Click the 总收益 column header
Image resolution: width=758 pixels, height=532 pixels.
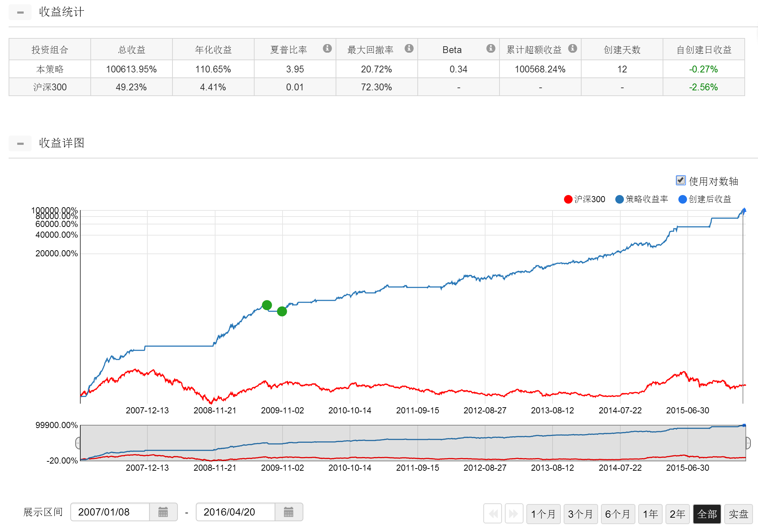pyautogui.click(x=132, y=49)
